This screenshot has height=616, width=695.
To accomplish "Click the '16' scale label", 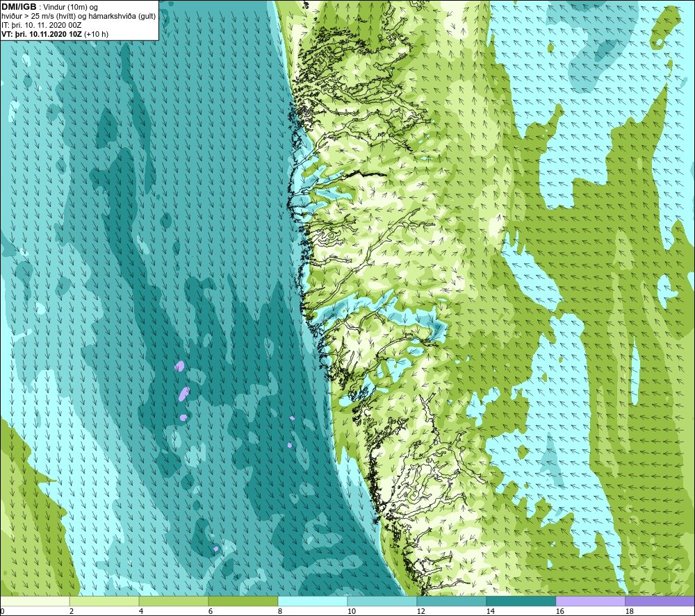I will 559,611.
